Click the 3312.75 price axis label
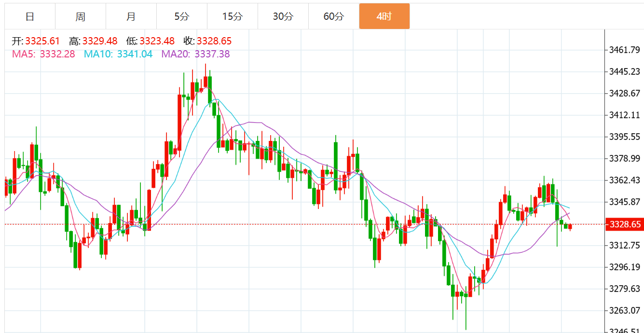This screenshot has width=644, height=333. 625,245
